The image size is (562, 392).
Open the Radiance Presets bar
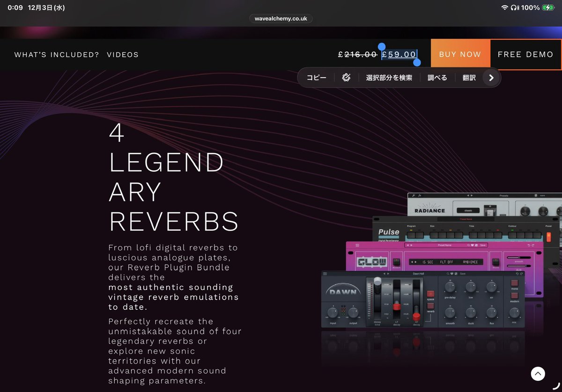(503, 196)
